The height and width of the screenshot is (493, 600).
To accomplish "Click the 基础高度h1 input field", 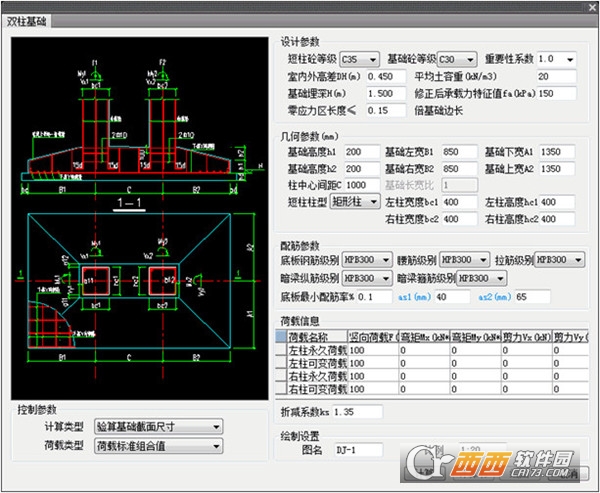I will tap(362, 152).
